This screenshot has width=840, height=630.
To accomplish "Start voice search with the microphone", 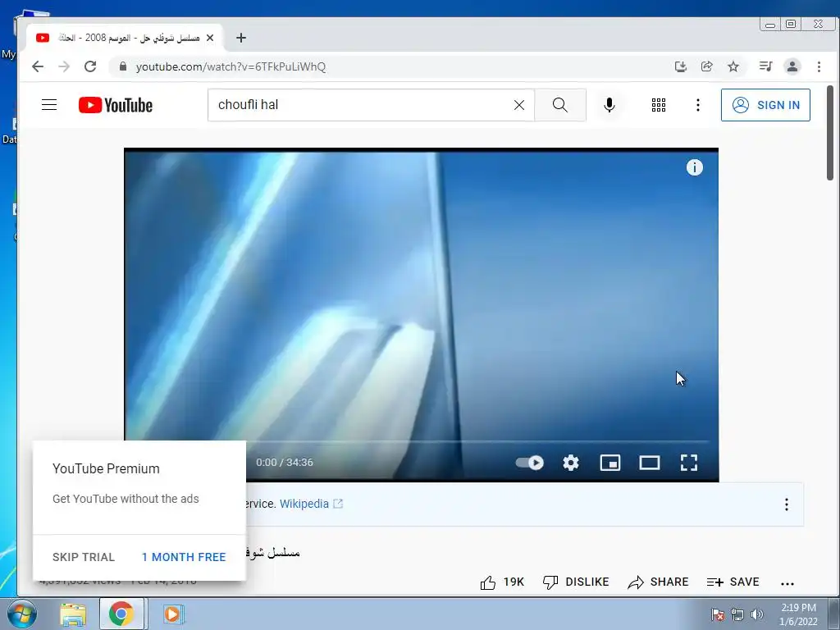I will pos(609,105).
